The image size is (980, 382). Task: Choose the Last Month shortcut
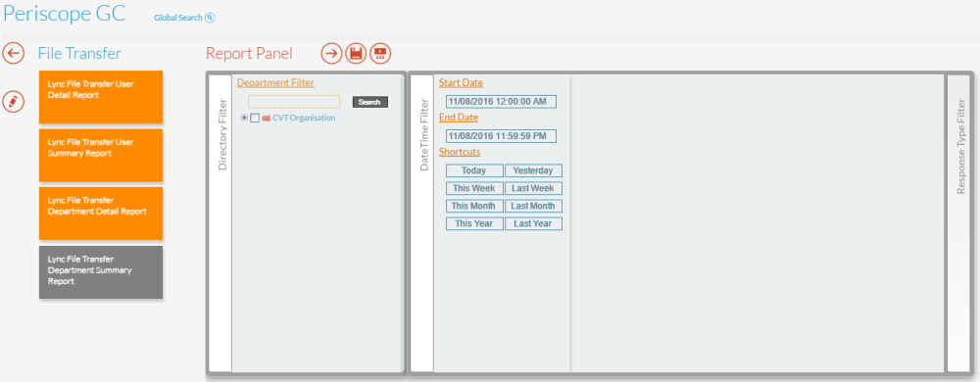[533, 206]
